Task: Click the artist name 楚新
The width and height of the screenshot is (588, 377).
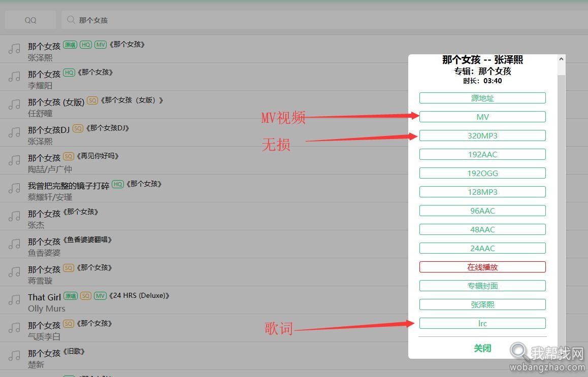Action: 36,365
